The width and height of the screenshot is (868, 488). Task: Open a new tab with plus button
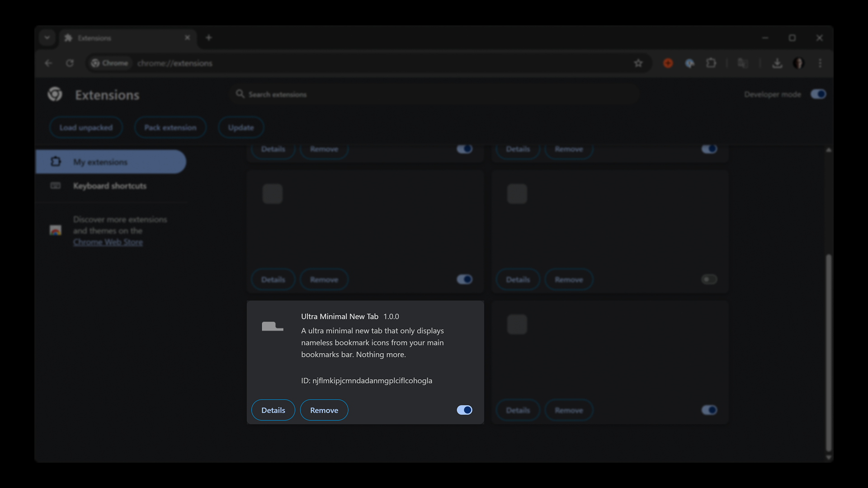[x=209, y=38]
